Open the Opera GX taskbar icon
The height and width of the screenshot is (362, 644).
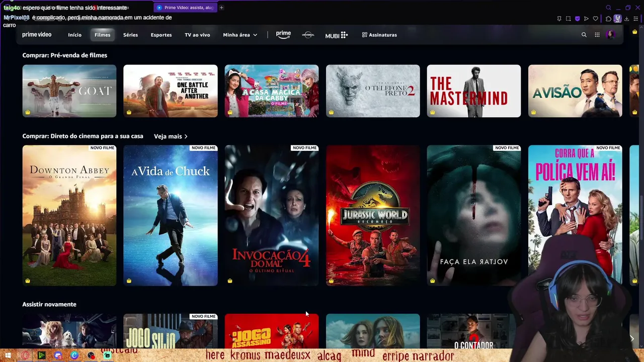[25, 355]
